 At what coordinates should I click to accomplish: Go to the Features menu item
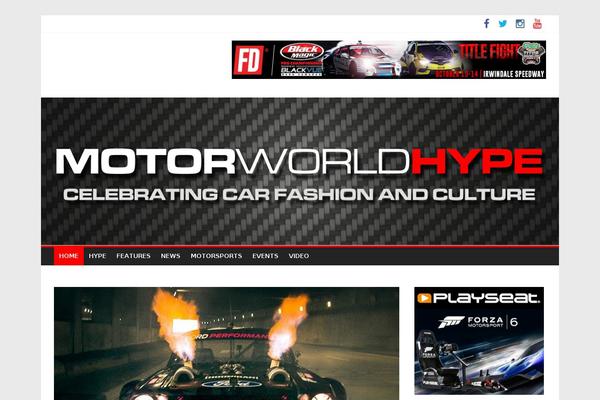134,256
